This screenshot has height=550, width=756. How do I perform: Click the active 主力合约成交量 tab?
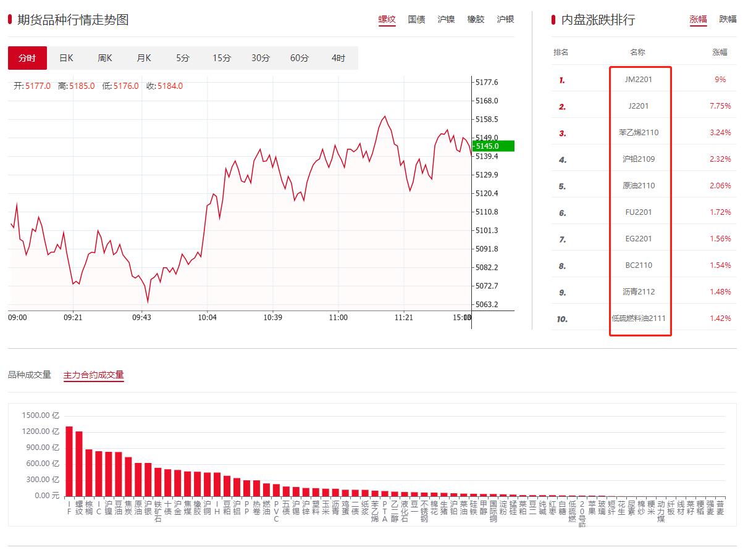[x=94, y=375]
